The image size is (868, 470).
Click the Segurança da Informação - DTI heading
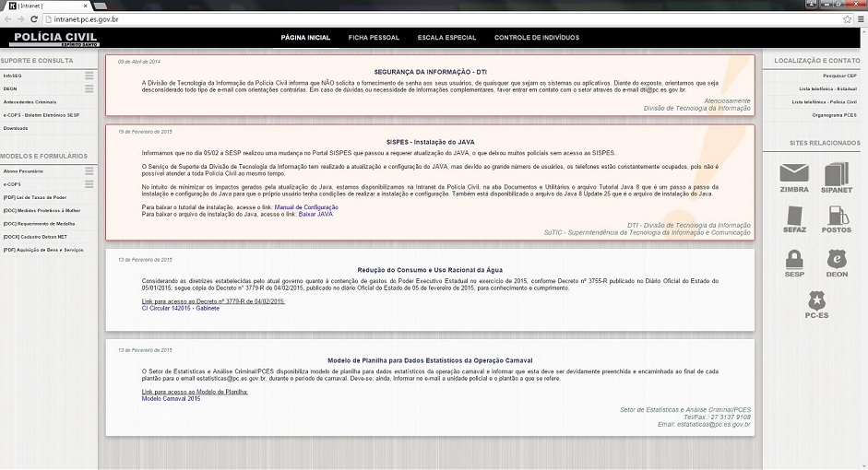(430, 72)
